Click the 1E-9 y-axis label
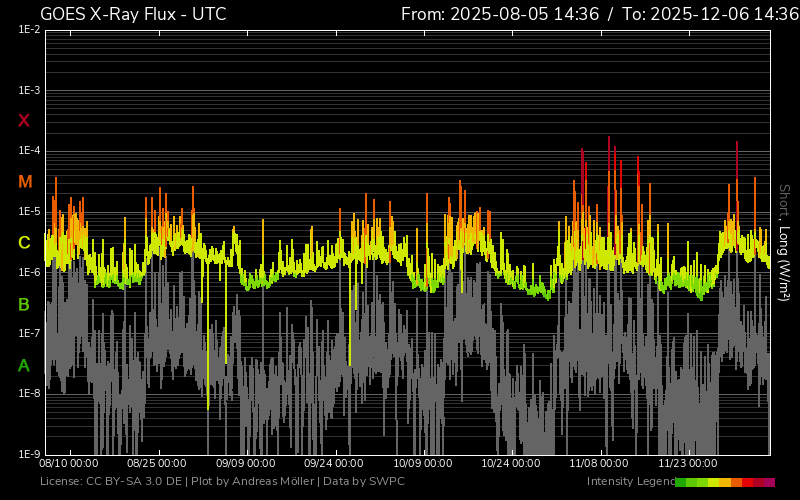Screen dimensions: 800x500 point(29,454)
